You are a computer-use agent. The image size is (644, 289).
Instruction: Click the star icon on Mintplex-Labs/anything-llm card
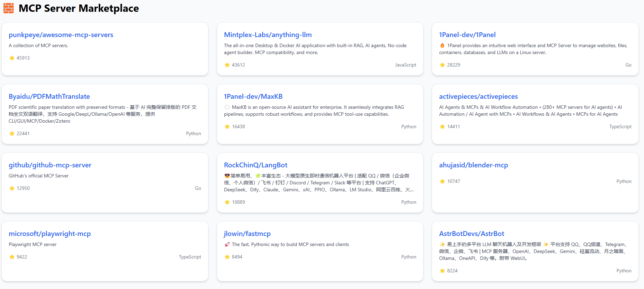[x=227, y=65]
